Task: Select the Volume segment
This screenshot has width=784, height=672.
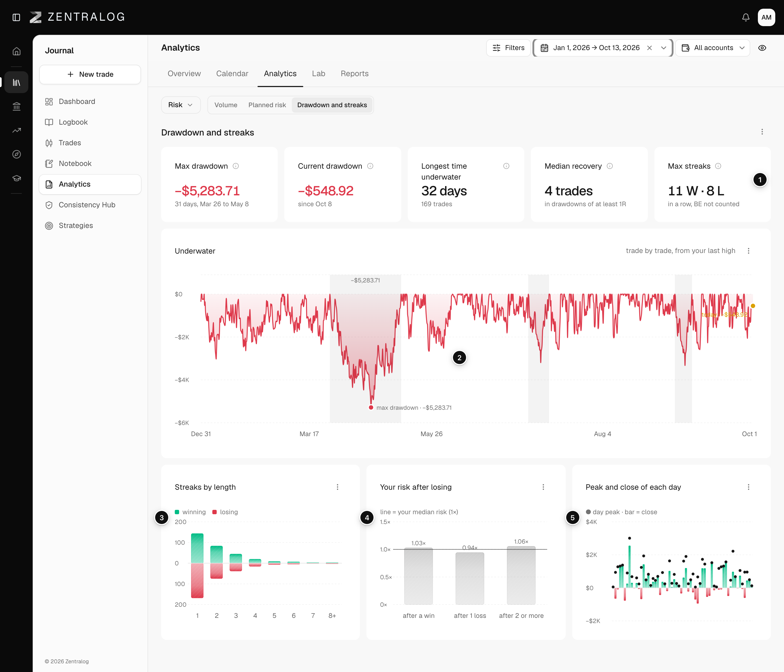Action: tap(226, 105)
